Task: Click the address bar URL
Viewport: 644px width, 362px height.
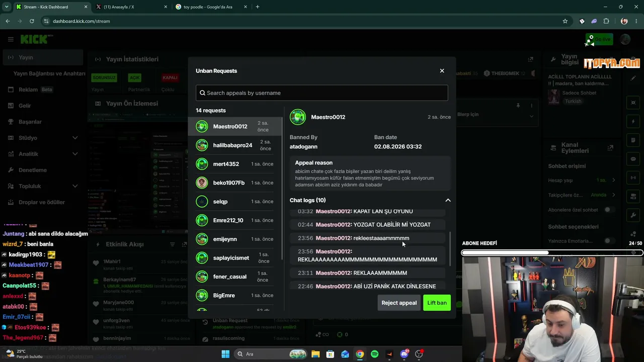Action: [x=81, y=21]
